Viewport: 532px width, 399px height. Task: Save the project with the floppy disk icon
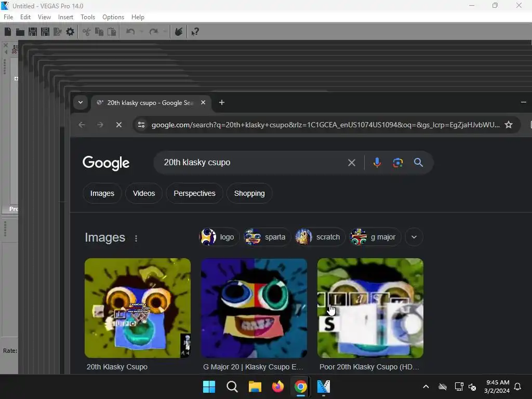click(33, 32)
